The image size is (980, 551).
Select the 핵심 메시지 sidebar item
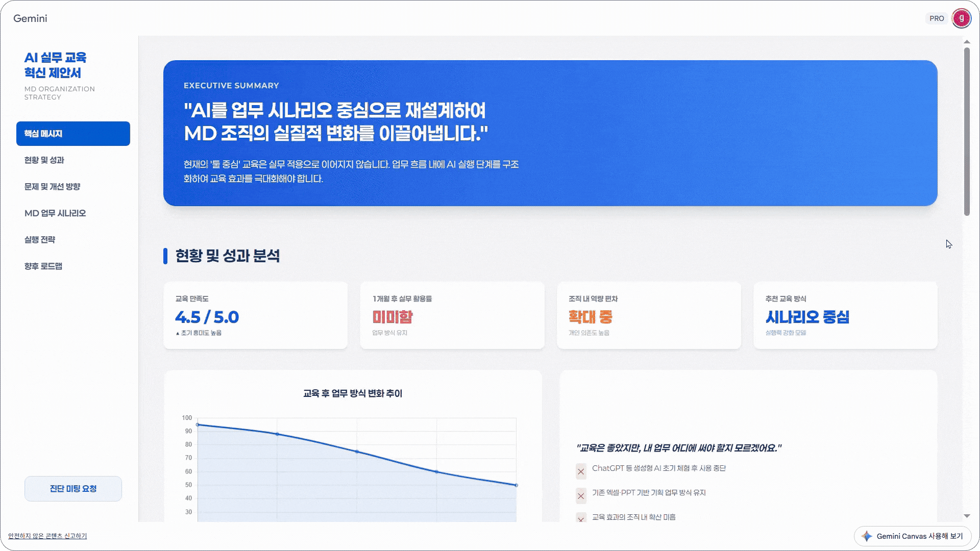tap(73, 134)
